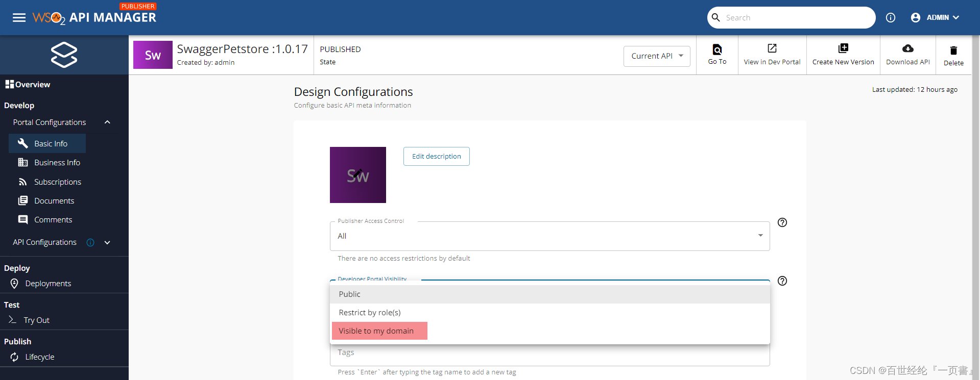Click the Documents library icon
Image resolution: width=980 pixels, height=380 pixels.
pos(23,200)
